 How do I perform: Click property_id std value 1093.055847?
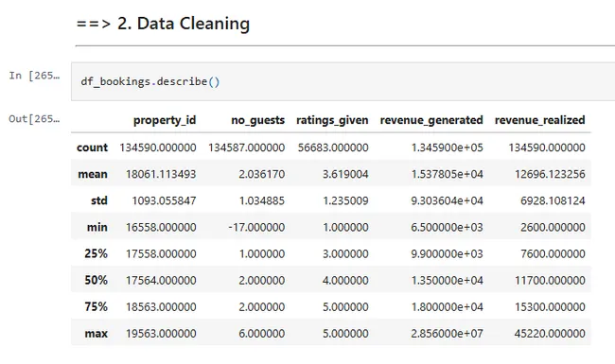(164, 200)
